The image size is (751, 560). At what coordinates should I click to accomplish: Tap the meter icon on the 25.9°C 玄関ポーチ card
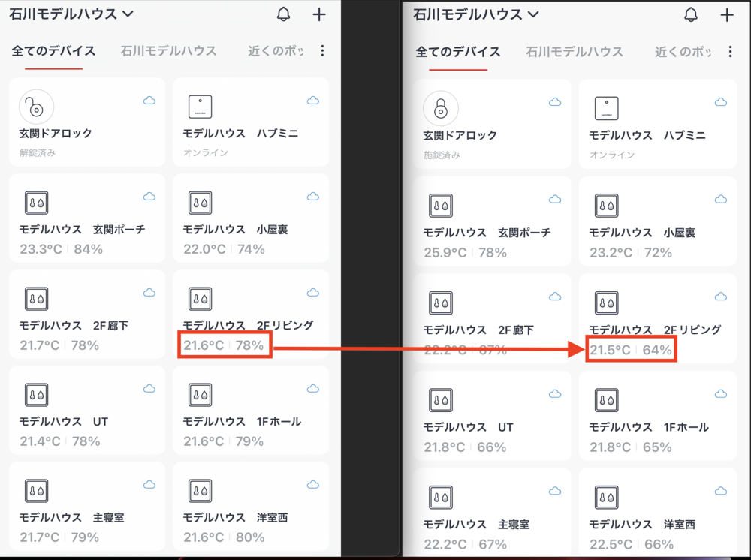[441, 206]
